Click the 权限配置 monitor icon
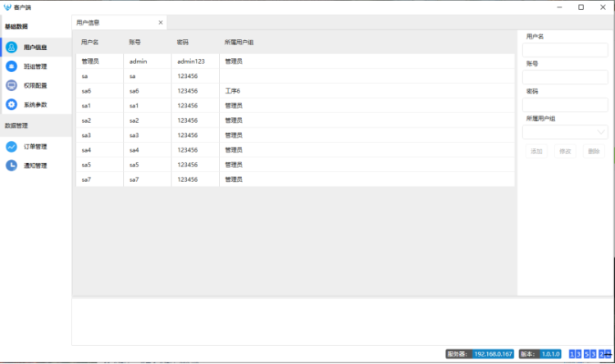This screenshot has height=364, width=615. [11, 85]
